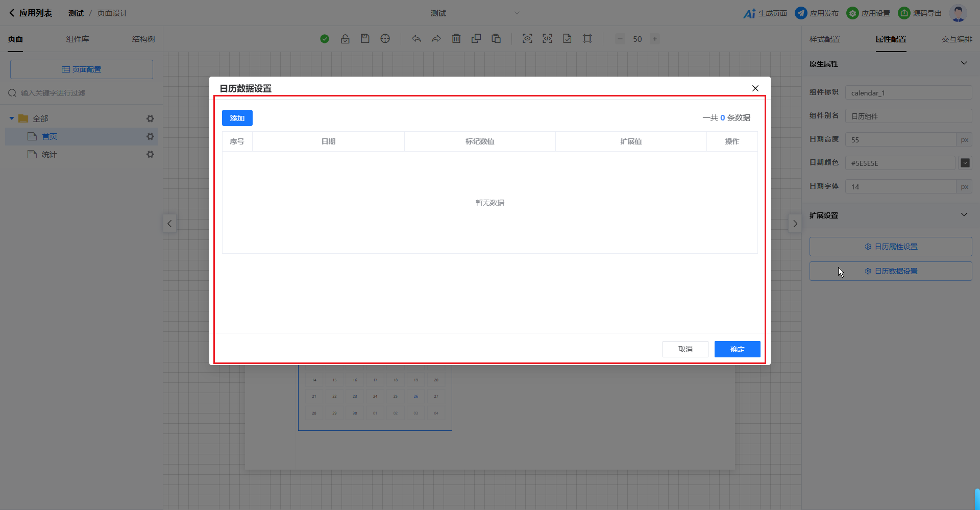Click the code view icon in the toolbar
980x510 pixels.
click(547, 39)
